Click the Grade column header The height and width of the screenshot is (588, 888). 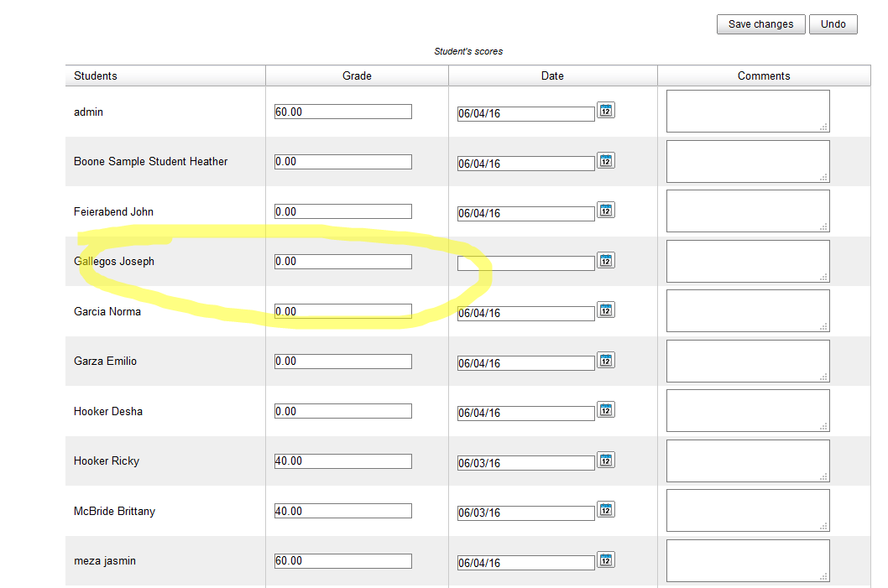point(357,75)
